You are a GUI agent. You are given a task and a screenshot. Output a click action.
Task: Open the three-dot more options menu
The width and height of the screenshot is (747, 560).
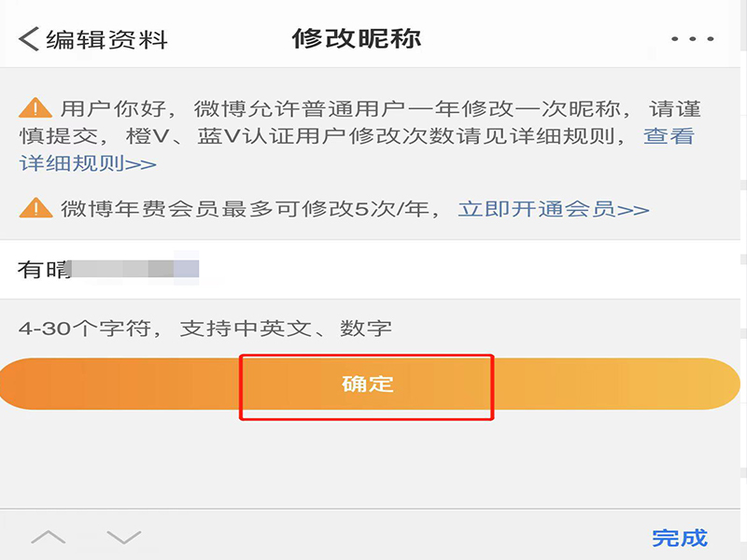click(x=692, y=39)
